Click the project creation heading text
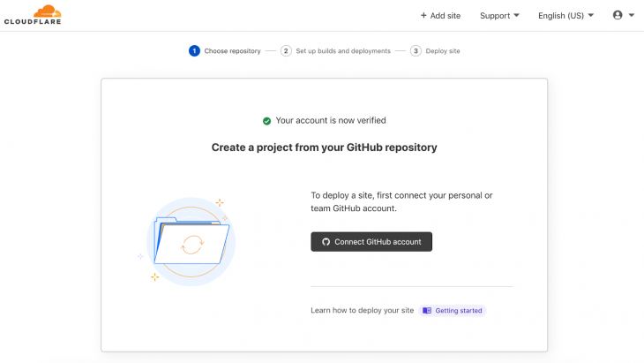This screenshot has height=363, width=644. (324, 147)
